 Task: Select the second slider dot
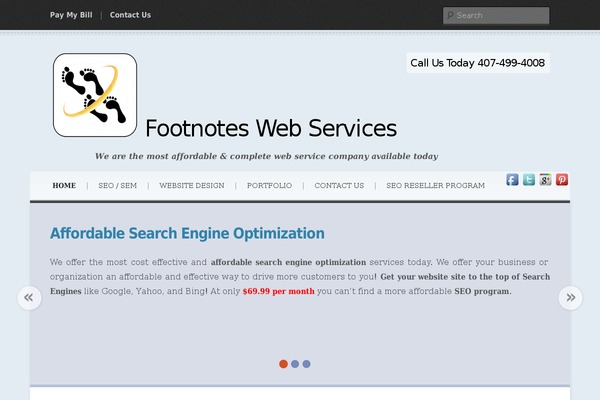click(295, 364)
